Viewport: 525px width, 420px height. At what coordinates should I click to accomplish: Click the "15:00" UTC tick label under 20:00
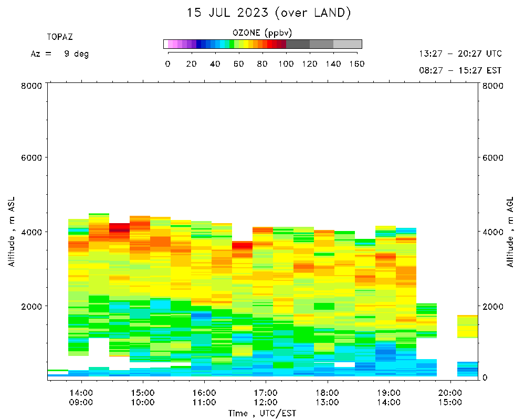(450, 402)
